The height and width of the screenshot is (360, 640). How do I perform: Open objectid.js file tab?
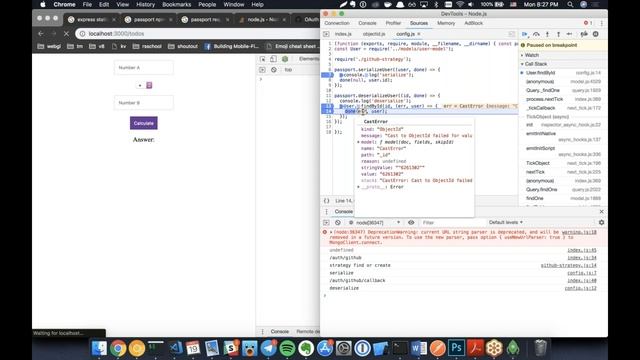tap(374, 34)
